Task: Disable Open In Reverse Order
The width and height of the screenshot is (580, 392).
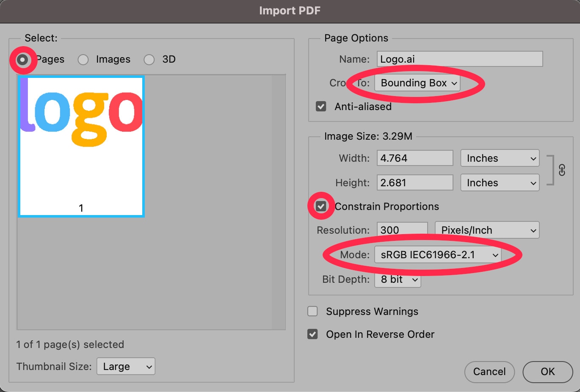Action: click(x=312, y=334)
